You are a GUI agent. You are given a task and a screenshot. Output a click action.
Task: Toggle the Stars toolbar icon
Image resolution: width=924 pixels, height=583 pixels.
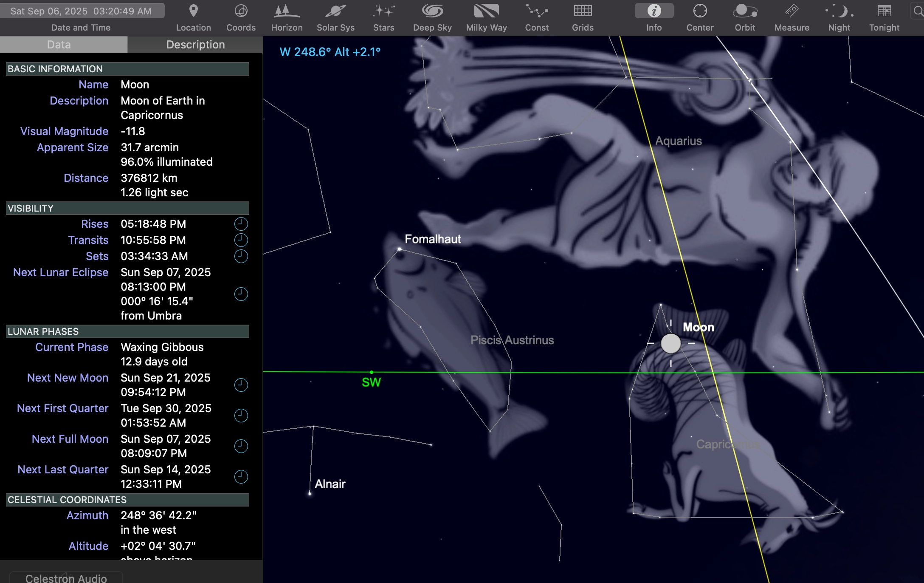383,11
